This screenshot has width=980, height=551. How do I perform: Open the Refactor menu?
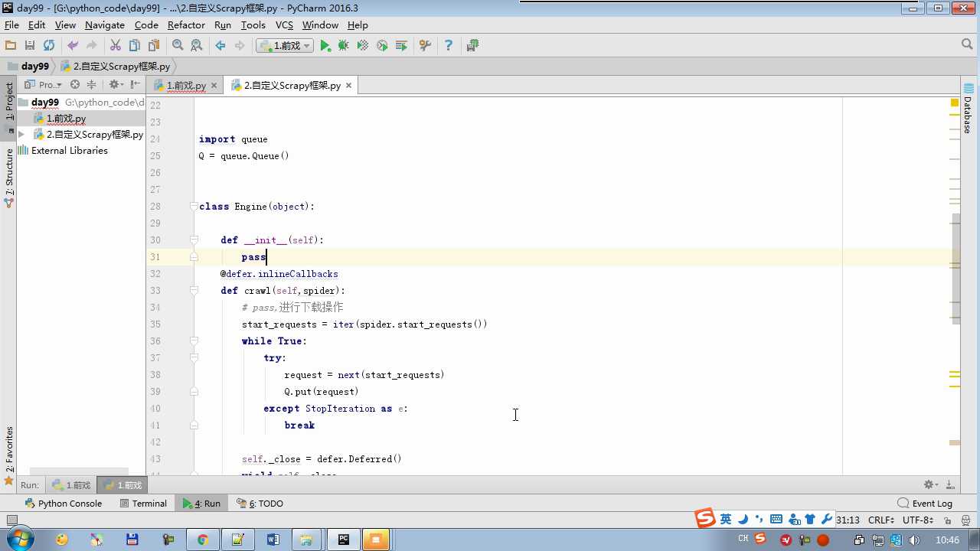(186, 25)
